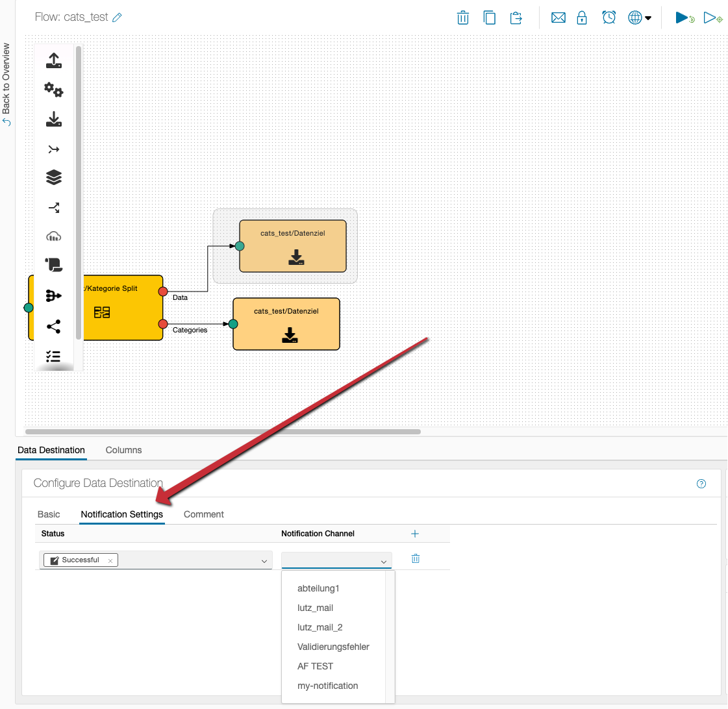Choose lutz_mail from the channel list

315,608
